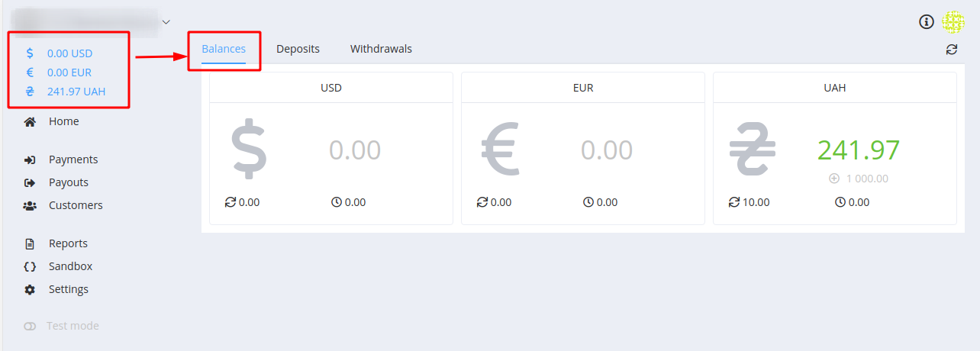Open the Withdrawals tab

381,49
